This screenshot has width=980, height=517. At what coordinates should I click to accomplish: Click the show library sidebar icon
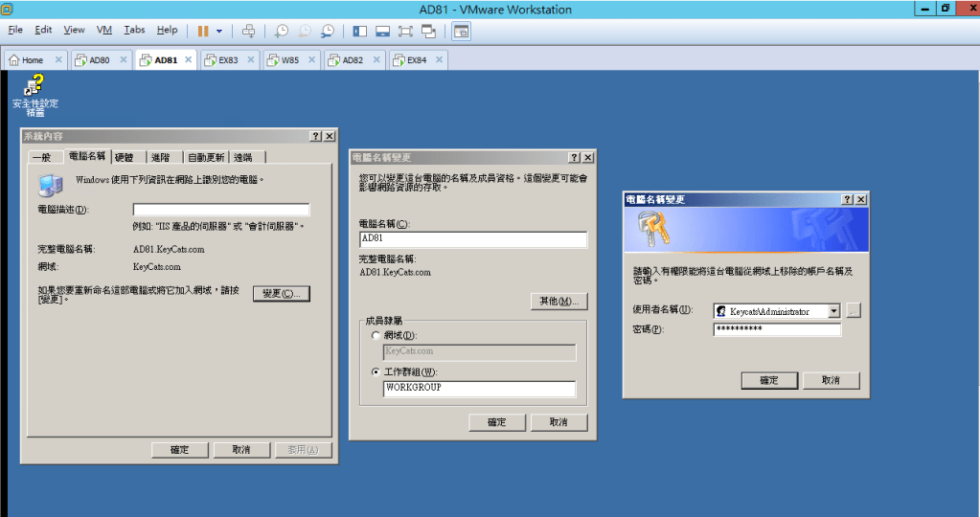359,31
